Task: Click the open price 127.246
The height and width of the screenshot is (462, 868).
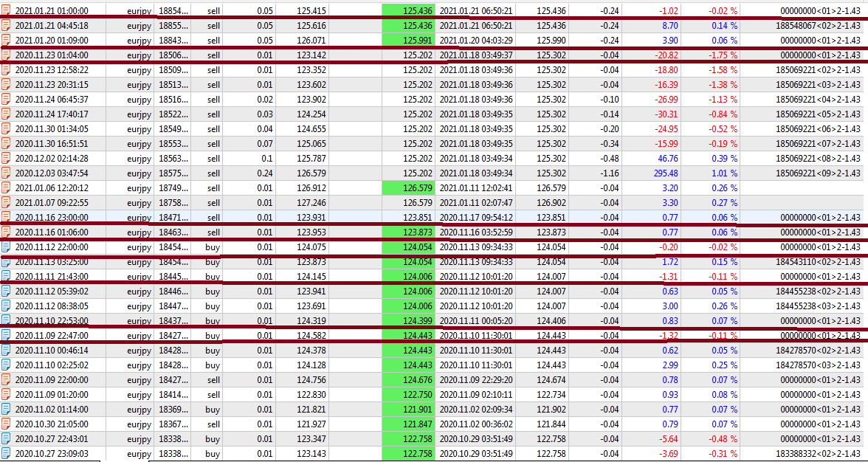Action: coord(311,202)
